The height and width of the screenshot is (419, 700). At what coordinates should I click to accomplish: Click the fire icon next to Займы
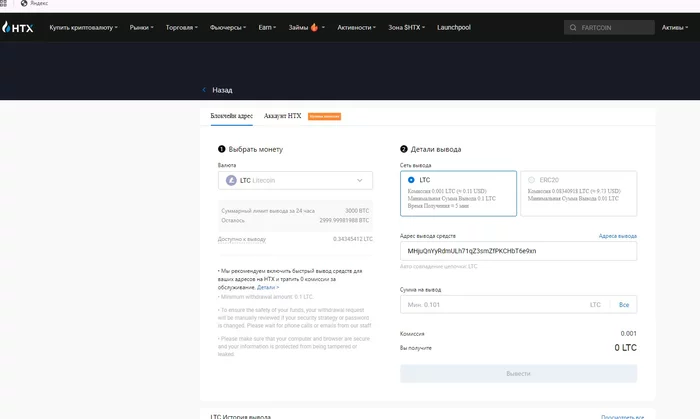point(314,27)
